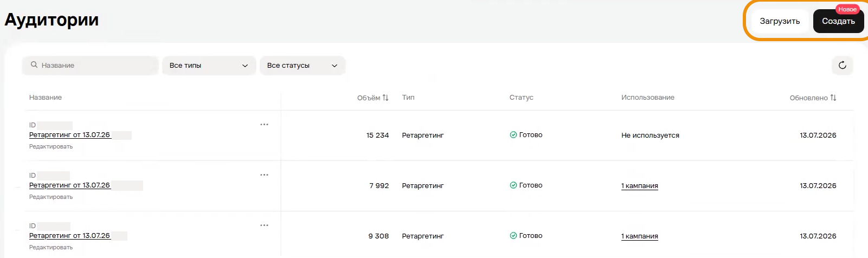This screenshot has height=258, width=868.
Task: Open 1 кампания link in third row
Action: (640, 236)
